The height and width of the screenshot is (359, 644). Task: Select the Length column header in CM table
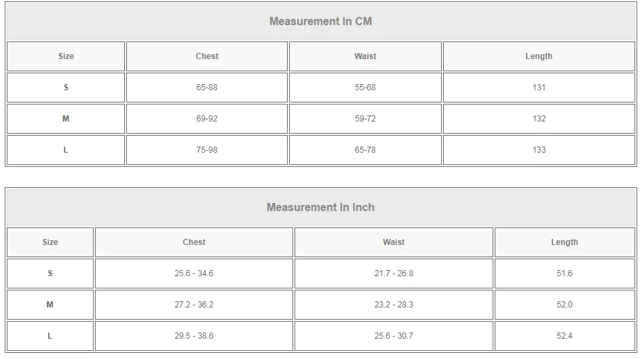pos(539,56)
